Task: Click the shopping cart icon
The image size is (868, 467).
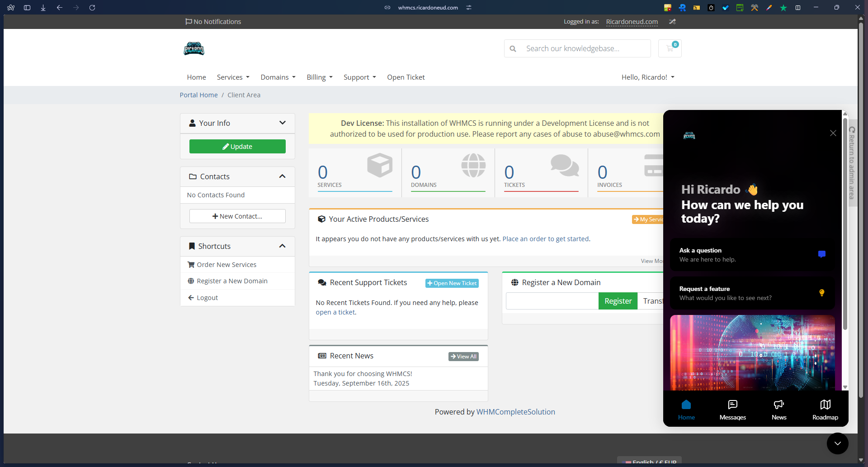Action: click(x=670, y=48)
